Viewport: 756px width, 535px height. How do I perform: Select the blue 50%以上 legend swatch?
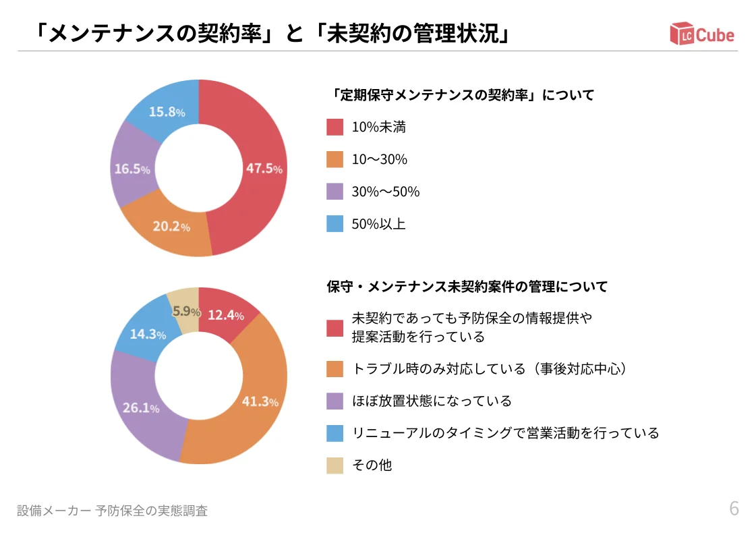pos(335,224)
